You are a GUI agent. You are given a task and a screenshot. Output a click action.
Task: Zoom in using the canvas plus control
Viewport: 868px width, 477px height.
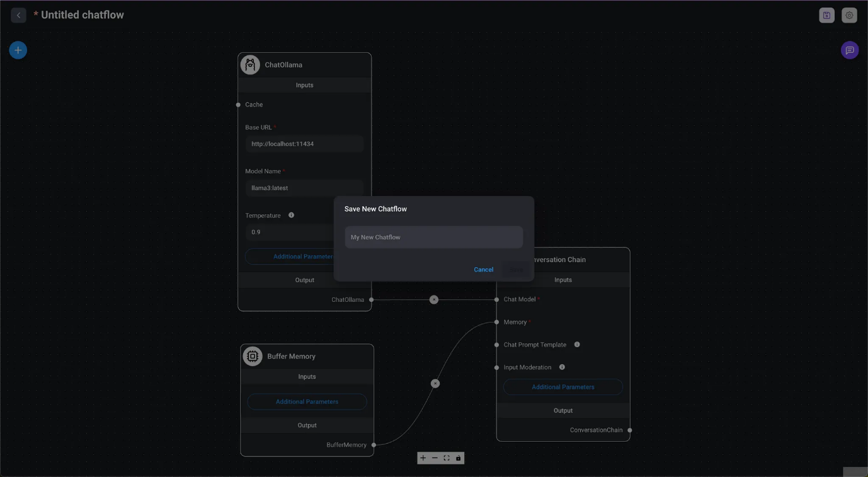coord(423,458)
